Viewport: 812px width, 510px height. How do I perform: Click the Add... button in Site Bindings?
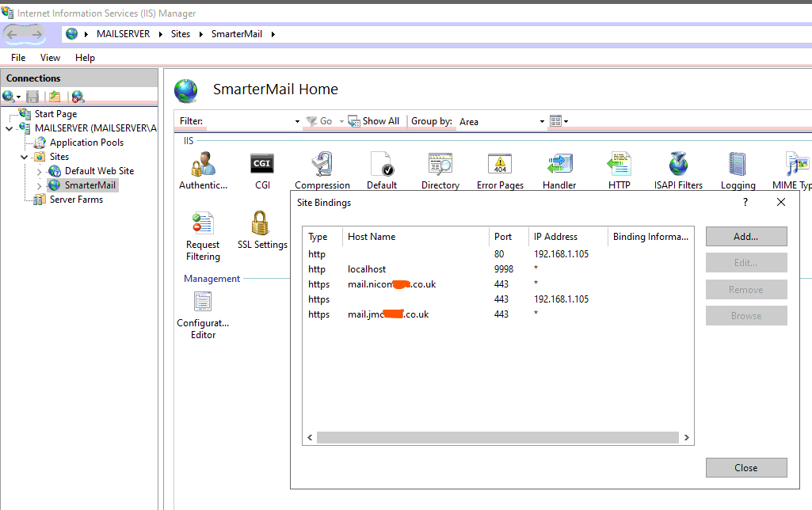click(745, 236)
